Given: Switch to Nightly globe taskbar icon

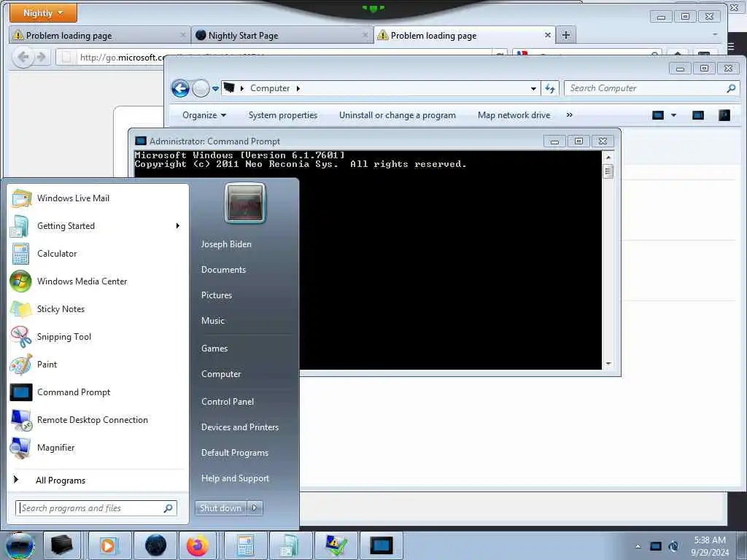Looking at the screenshot, I should tap(155, 545).
